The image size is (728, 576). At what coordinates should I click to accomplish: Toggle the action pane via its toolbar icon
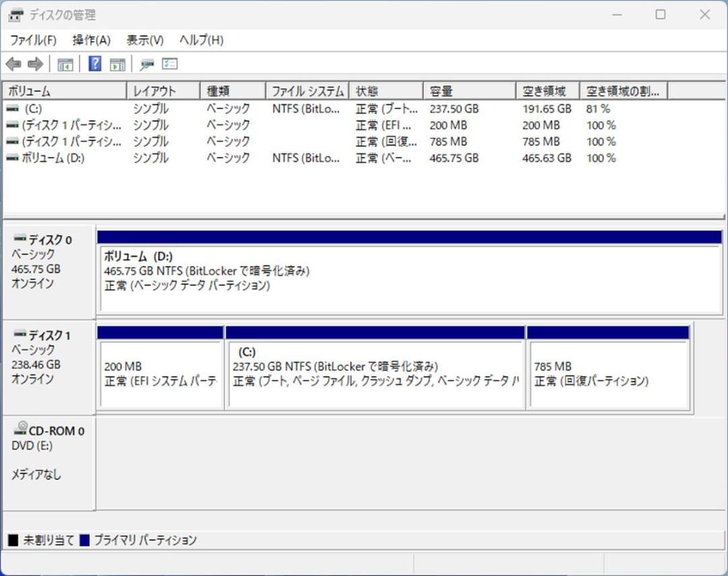coord(117,64)
